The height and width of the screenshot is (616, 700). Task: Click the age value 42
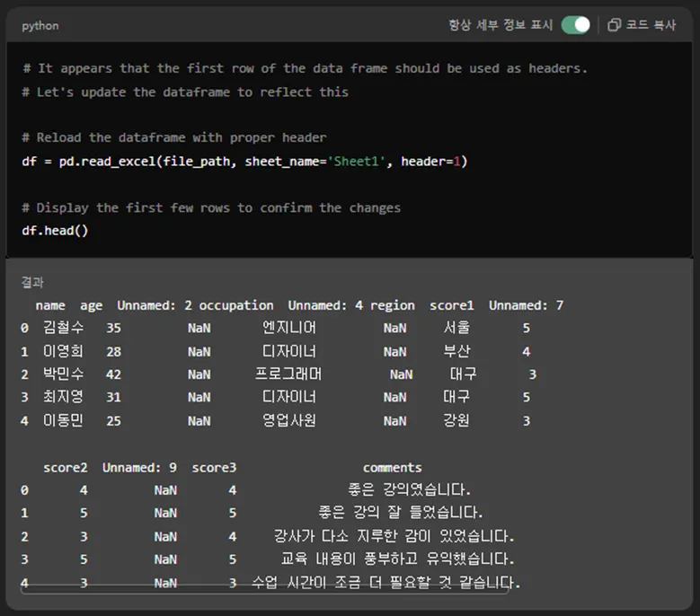tap(113, 374)
